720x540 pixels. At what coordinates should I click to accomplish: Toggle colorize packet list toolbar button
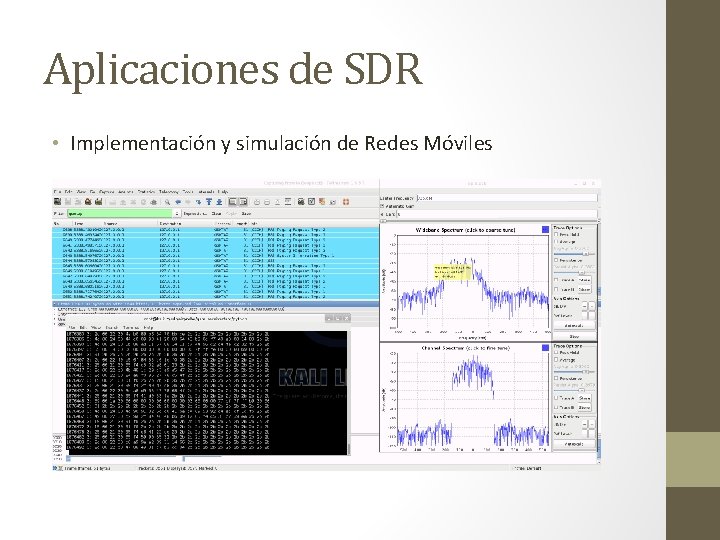pyautogui.click(x=232, y=202)
